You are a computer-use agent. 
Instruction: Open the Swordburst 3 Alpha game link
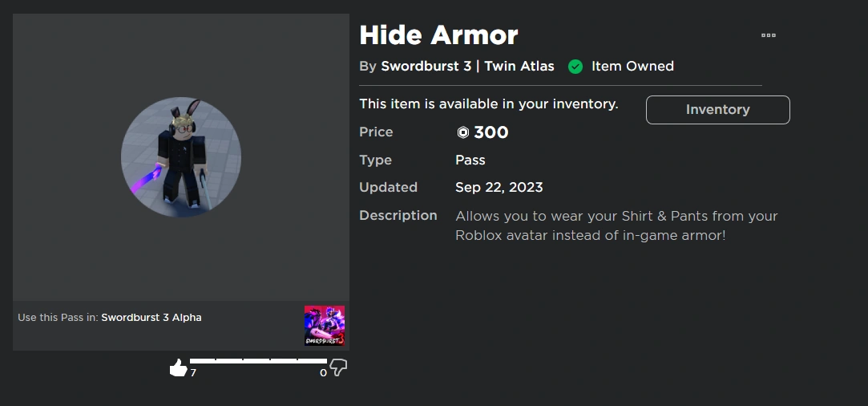(x=151, y=318)
